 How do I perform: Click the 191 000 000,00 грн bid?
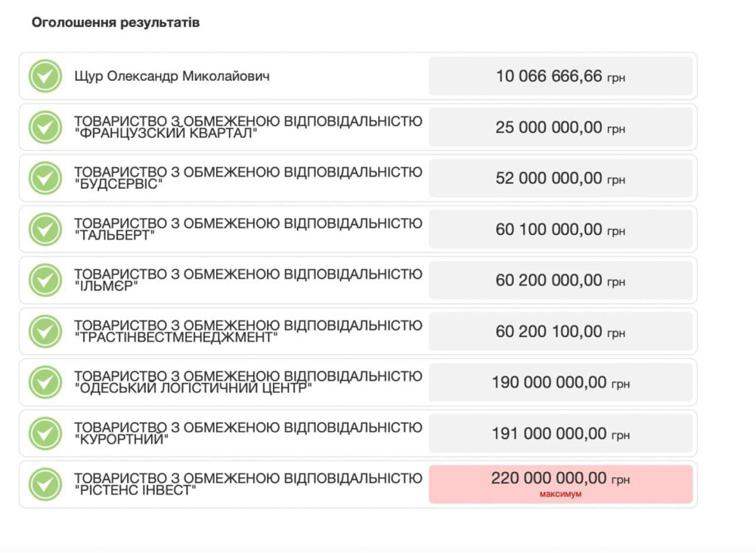(x=560, y=434)
